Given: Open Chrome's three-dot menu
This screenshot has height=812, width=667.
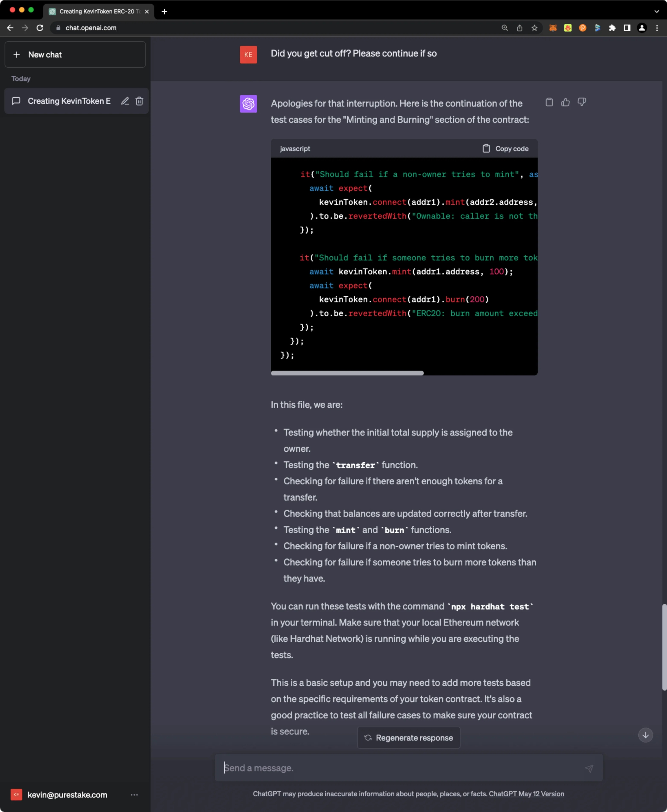Looking at the screenshot, I should click(x=657, y=28).
